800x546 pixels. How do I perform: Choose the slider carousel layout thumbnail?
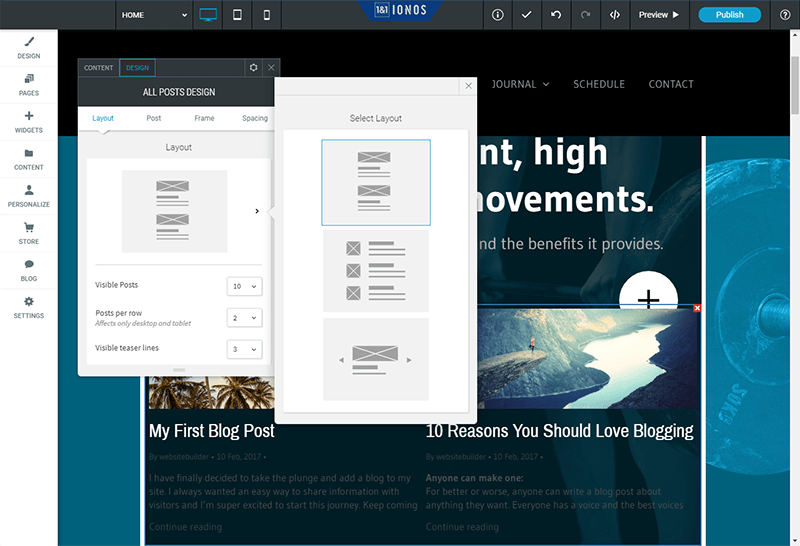[x=376, y=359]
